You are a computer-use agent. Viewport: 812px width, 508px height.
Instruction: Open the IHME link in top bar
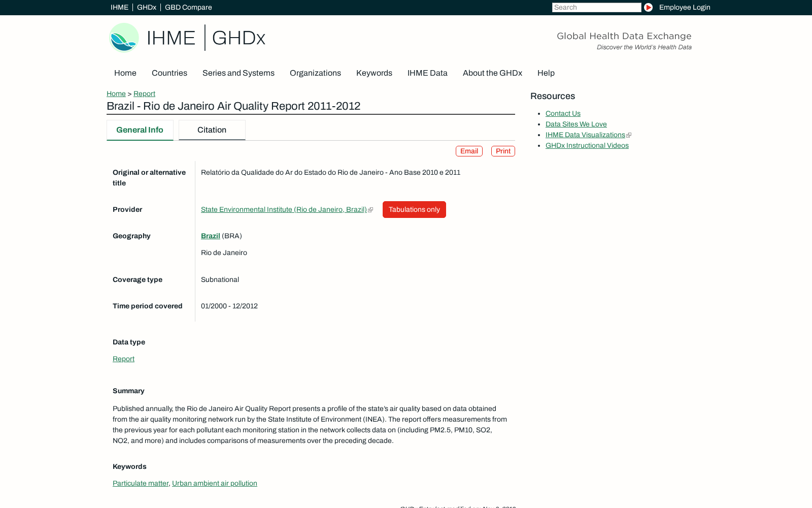click(119, 7)
